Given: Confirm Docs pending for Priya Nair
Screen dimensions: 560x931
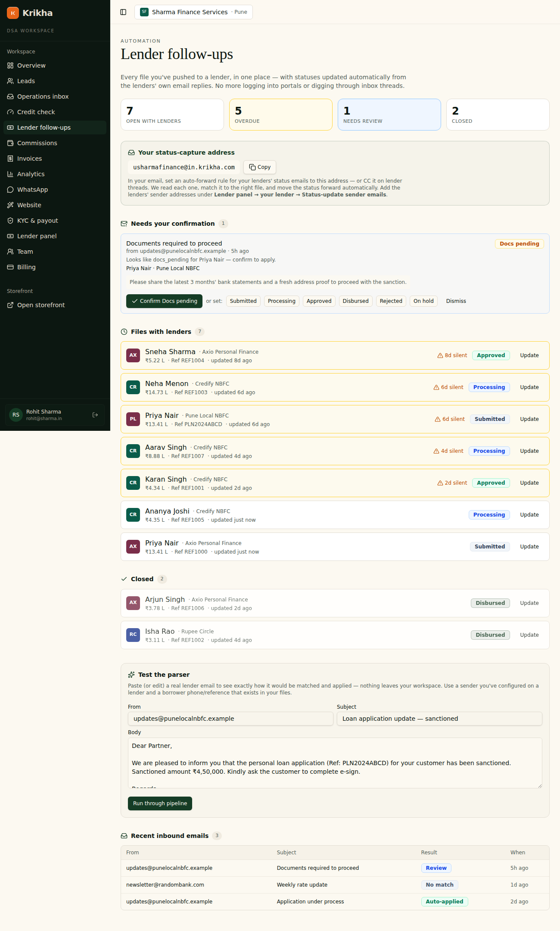Looking at the screenshot, I should click(164, 301).
